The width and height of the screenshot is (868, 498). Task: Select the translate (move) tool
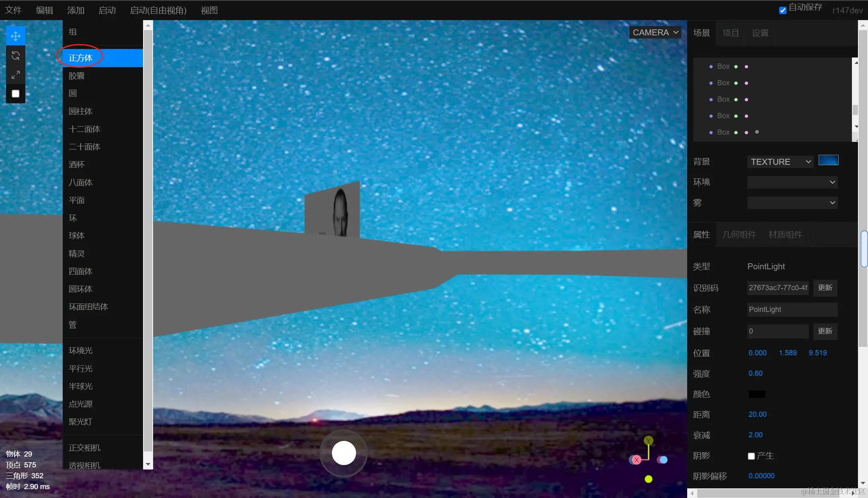tap(16, 36)
